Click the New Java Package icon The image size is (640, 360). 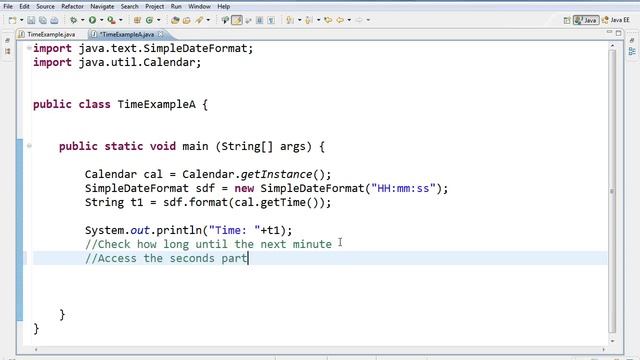click(137, 20)
